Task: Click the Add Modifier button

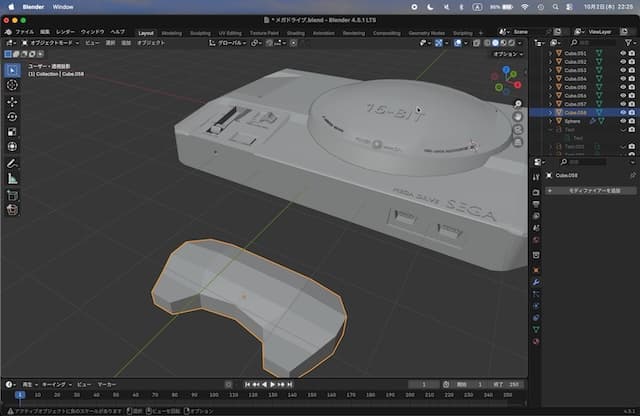Action: [593, 190]
